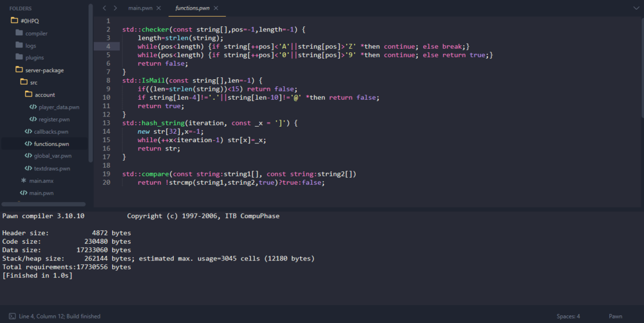The width and height of the screenshot is (644, 323).
Task: Click the Copyright ITB CompuPhase text
Action: (x=203, y=216)
